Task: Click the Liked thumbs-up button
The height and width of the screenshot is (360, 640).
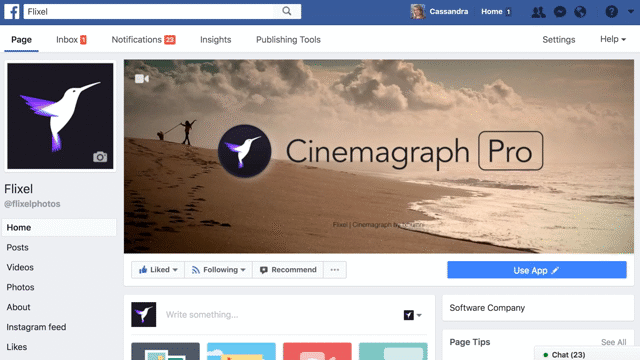Action: pos(158,270)
